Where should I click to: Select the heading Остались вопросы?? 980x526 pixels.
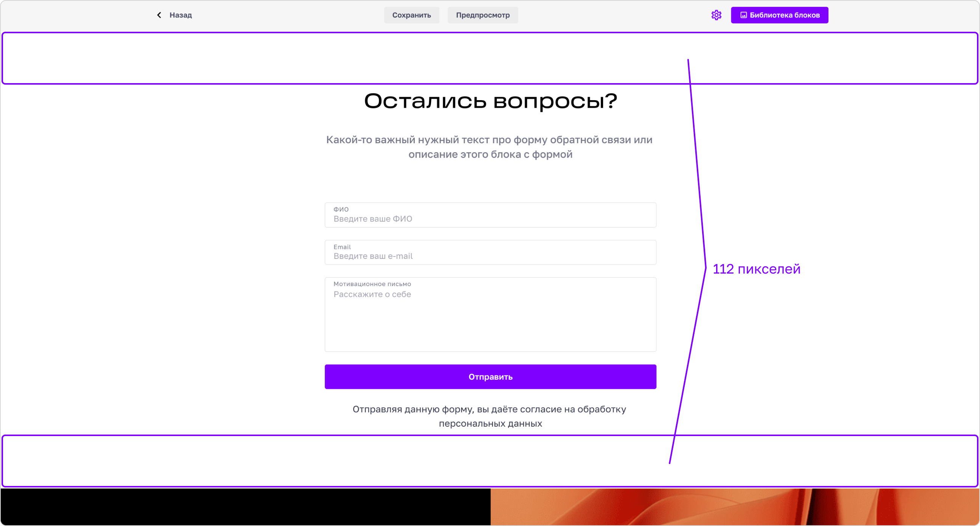point(490,101)
